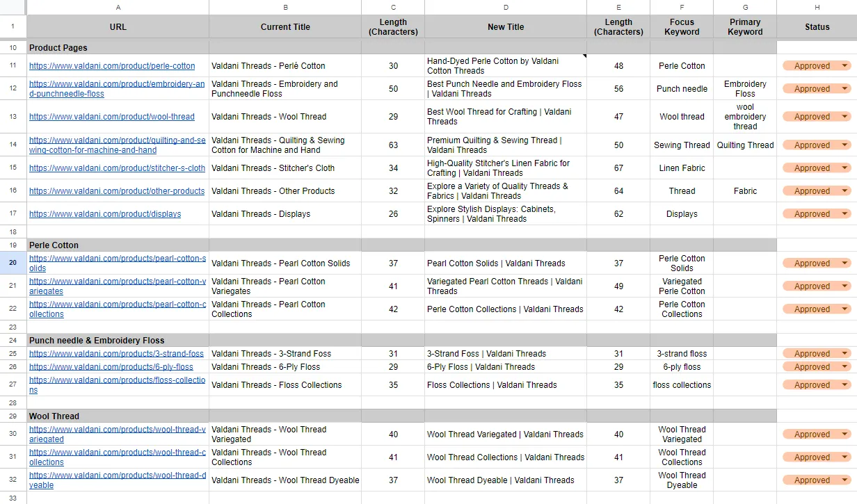Select cell '6-Ply Floss | Valdani Threads'
Image resolution: width=857 pixels, height=504 pixels.
506,367
